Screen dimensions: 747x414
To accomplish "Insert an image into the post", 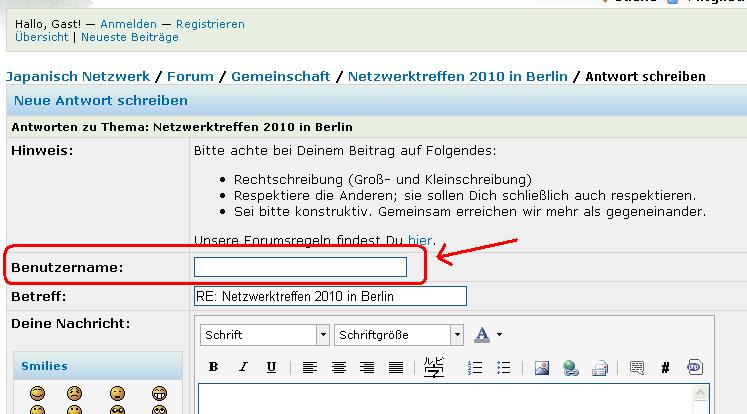I will [x=541, y=368].
